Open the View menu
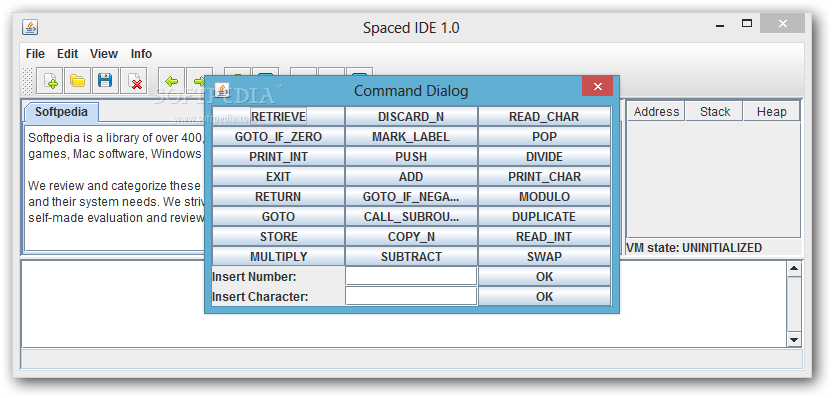Screen dimensions: 832x398 pos(103,54)
